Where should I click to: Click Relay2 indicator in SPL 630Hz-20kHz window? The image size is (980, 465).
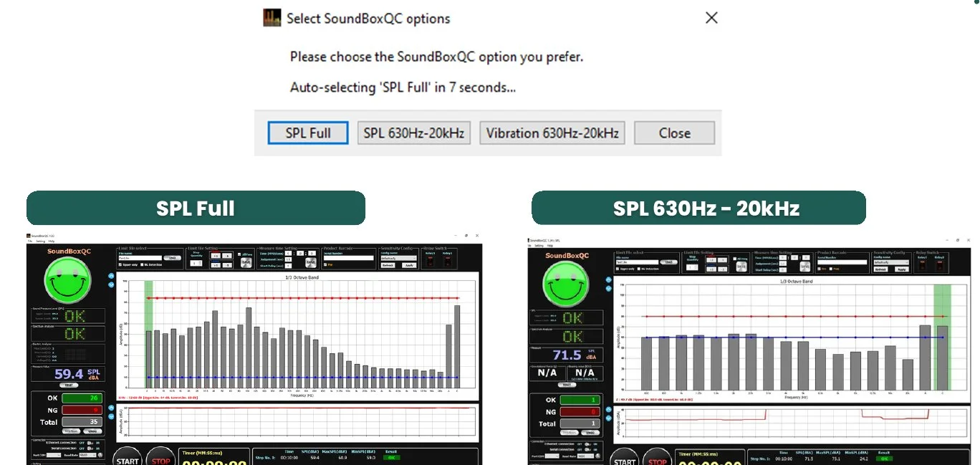pos(939,265)
